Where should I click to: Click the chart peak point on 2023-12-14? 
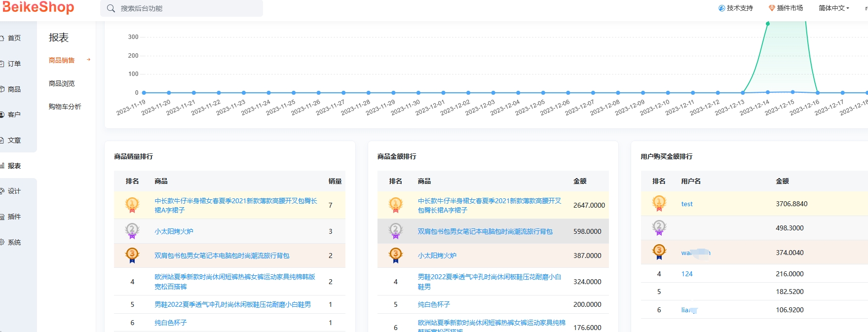point(767,23)
